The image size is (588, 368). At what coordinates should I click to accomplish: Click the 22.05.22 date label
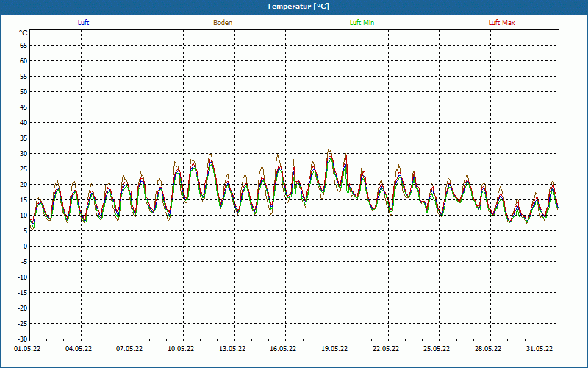point(386,348)
